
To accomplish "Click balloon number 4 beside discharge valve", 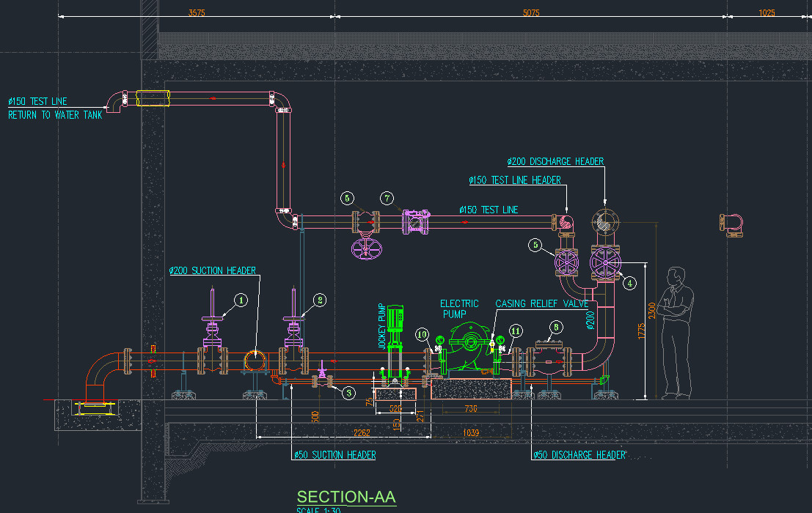I will 629,283.
